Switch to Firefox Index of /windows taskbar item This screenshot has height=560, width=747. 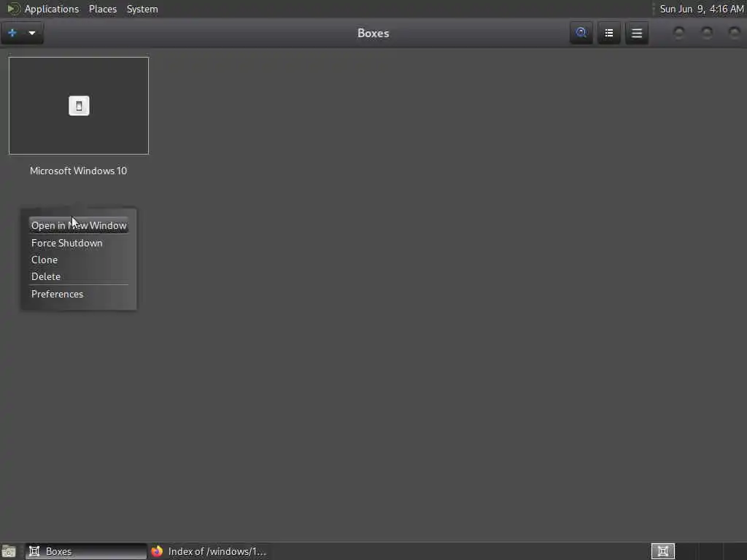[x=209, y=551]
